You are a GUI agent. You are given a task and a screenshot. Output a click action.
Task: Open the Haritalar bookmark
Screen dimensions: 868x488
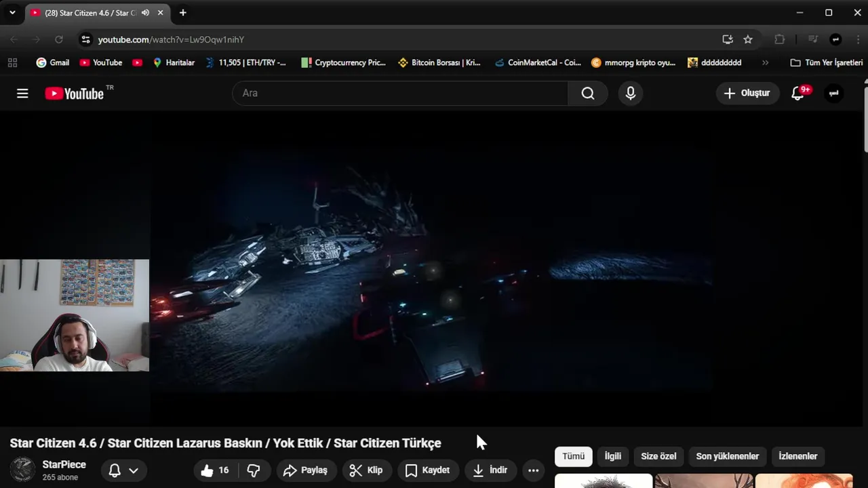pyautogui.click(x=174, y=62)
